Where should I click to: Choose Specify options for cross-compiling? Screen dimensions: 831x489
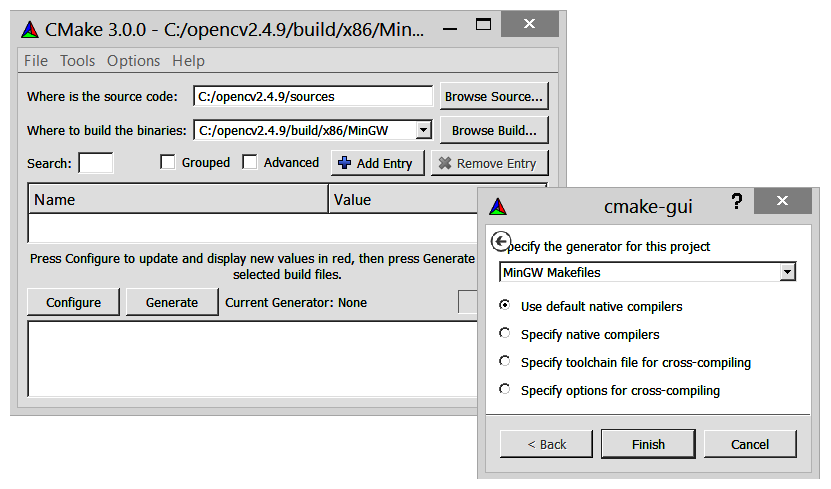[505, 389]
